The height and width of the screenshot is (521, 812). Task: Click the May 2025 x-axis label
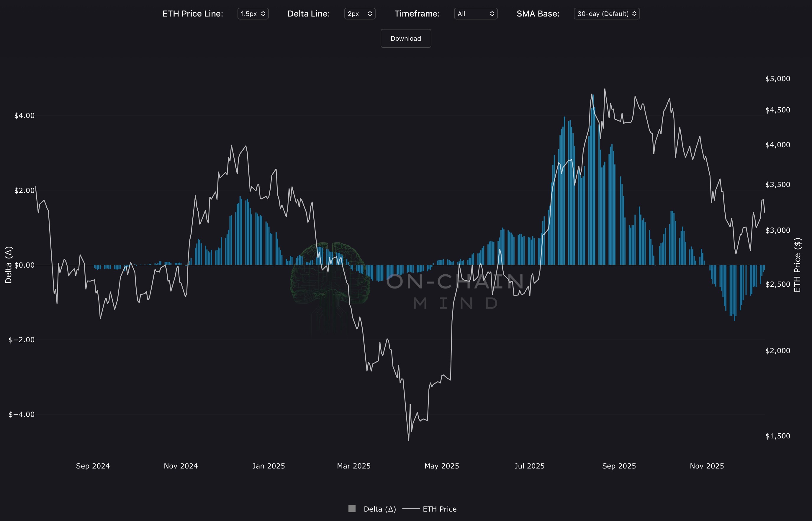click(x=441, y=466)
